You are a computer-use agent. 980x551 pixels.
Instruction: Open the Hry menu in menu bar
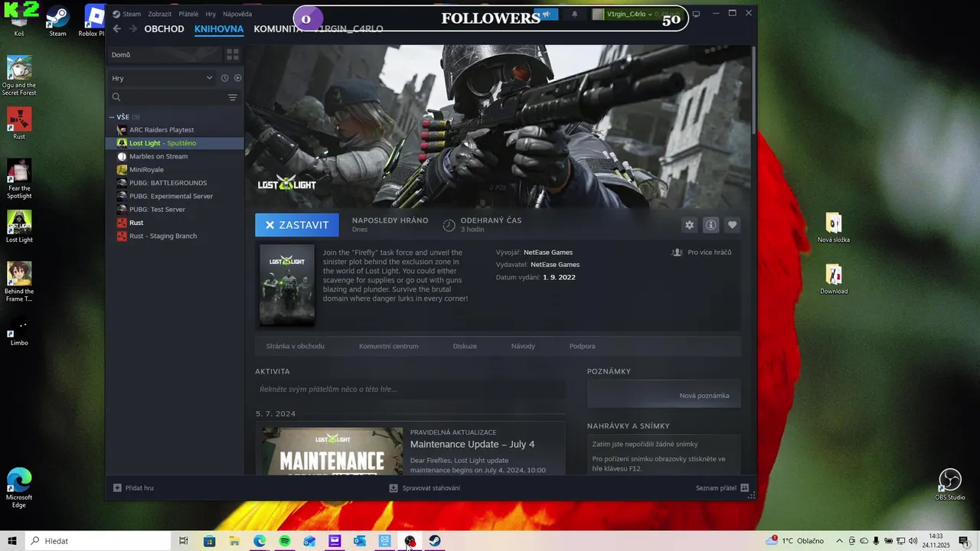(x=211, y=14)
